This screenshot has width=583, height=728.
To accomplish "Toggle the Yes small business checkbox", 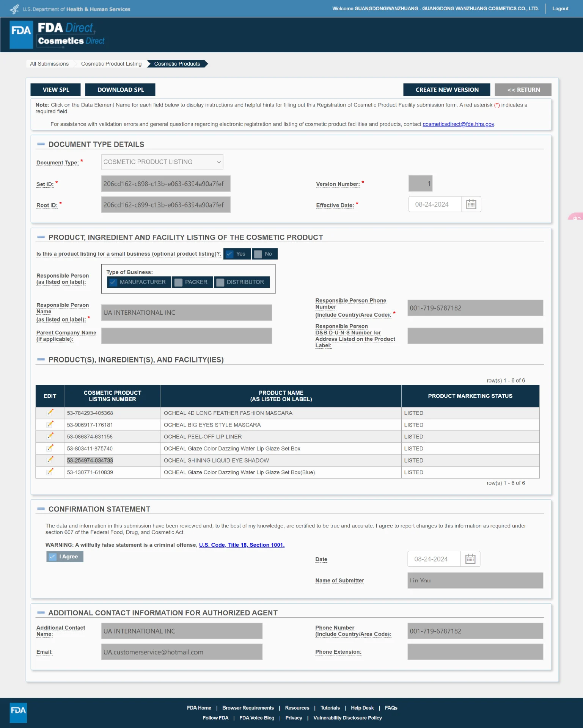I will 229,254.
